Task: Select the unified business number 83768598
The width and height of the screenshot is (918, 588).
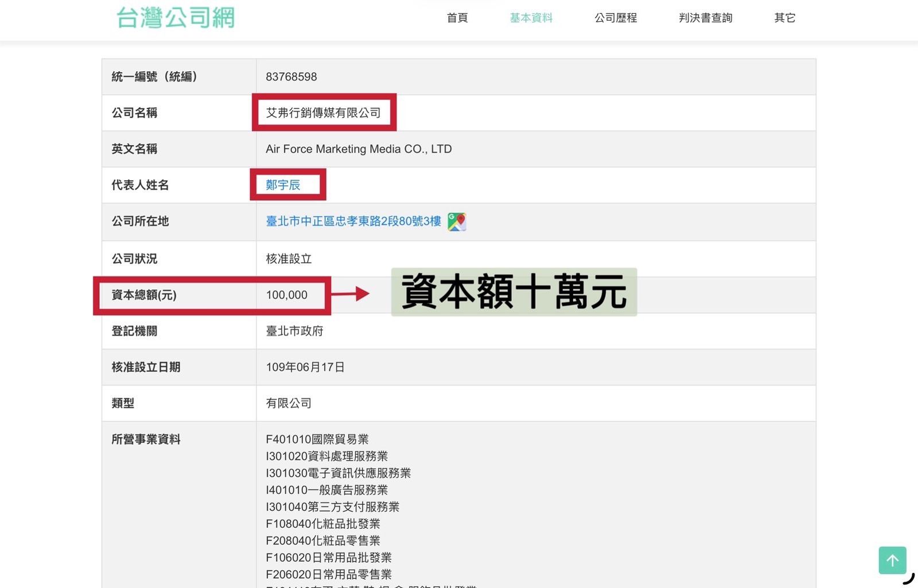Action: coord(291,76)
